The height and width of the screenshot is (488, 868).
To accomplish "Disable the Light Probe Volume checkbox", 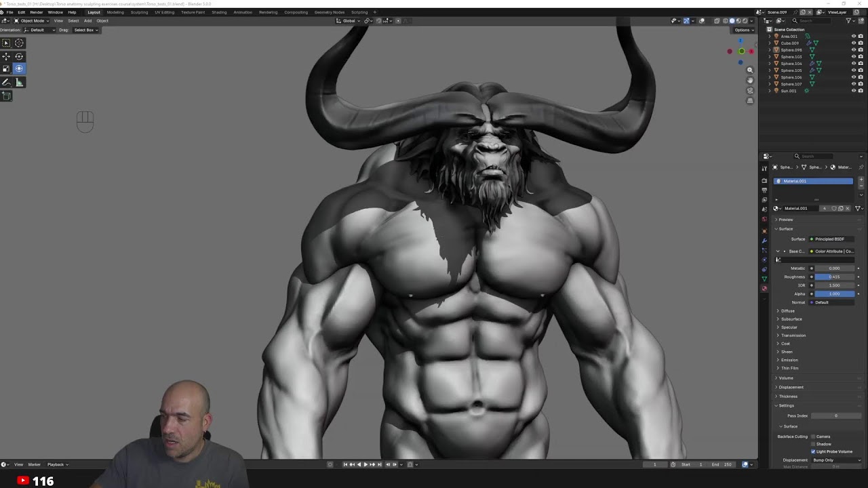I will [814, 451].
